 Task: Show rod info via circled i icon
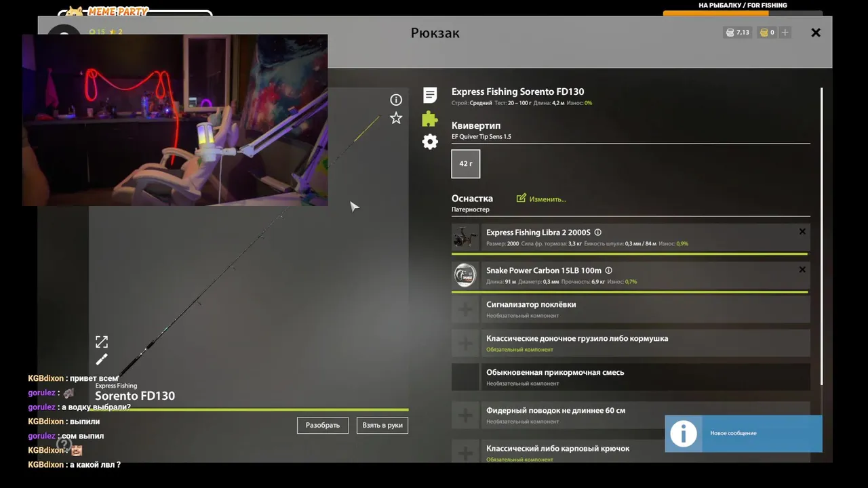click(x=396, y=100)
